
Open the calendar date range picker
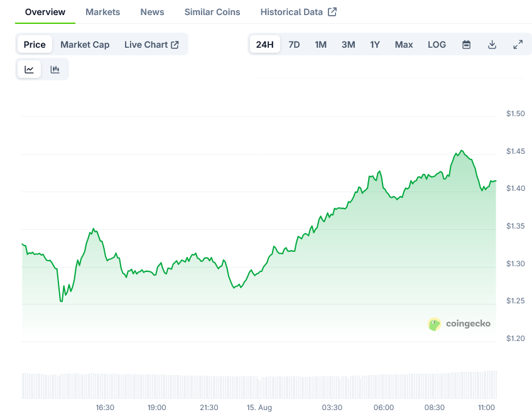coord(466,45)
